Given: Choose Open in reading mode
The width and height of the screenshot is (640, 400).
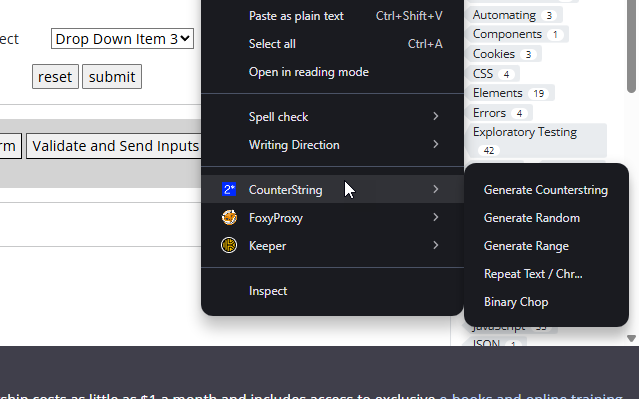Looking at the screenshot, I should pos(332,72).
